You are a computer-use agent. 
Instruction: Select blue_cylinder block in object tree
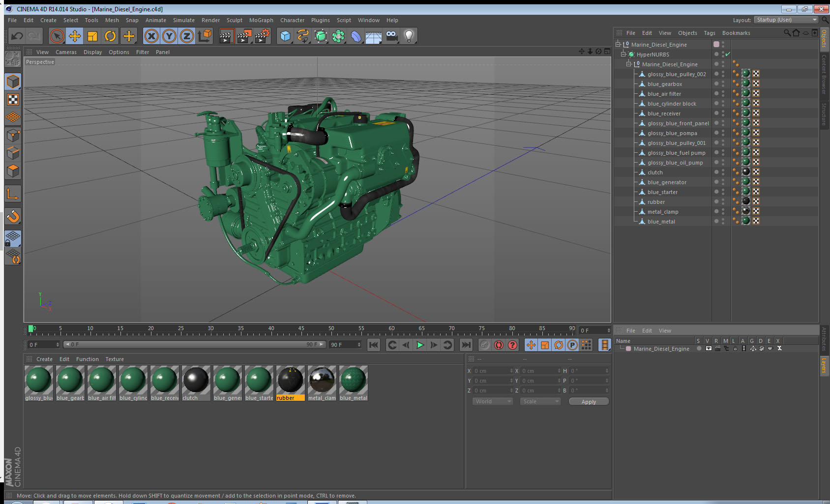(672, 104)
